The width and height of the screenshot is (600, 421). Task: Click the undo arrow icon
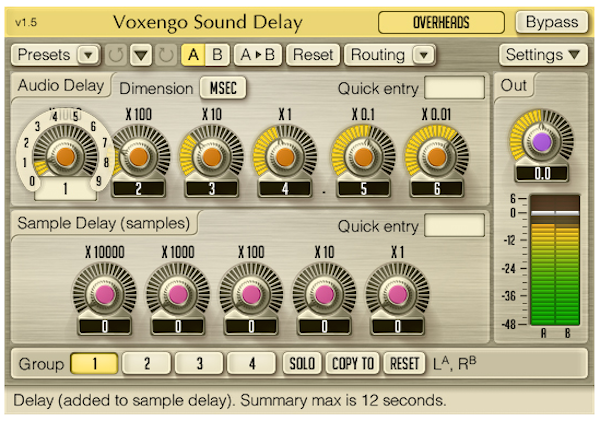[116, 55]
